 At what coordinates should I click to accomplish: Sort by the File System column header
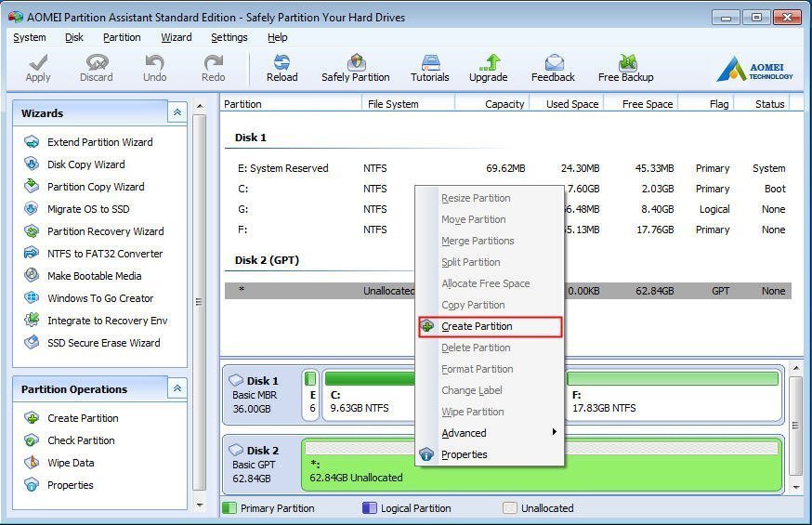pos(408,104)
